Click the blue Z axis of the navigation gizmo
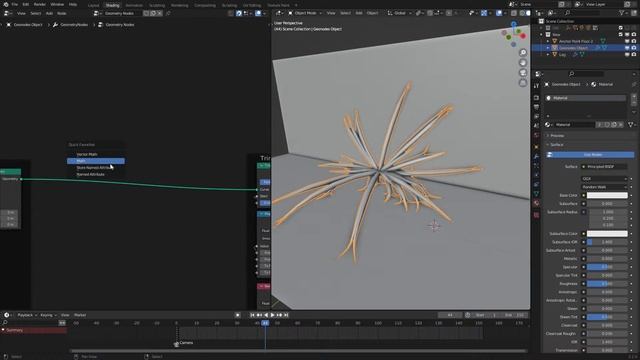This screenshot has width=640, height=360. click(x=514, y=25)
